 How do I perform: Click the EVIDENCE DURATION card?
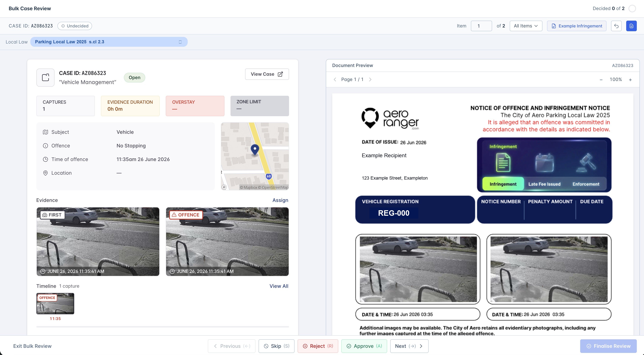click(130, 106)
